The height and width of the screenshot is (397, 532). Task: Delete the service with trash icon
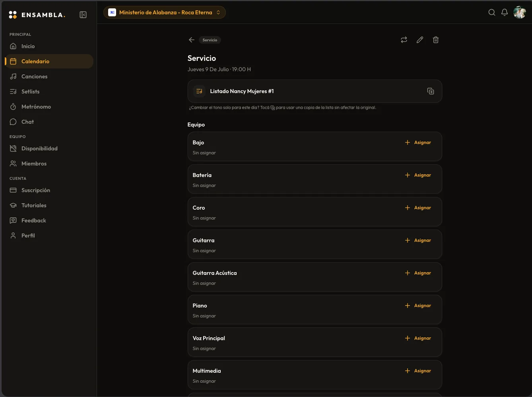point(436,40)
